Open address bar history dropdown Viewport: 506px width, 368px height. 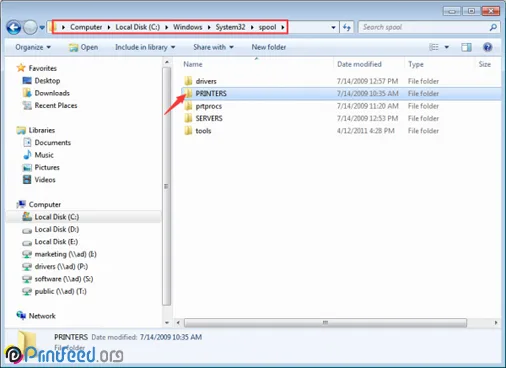click(x=333, y=28)
